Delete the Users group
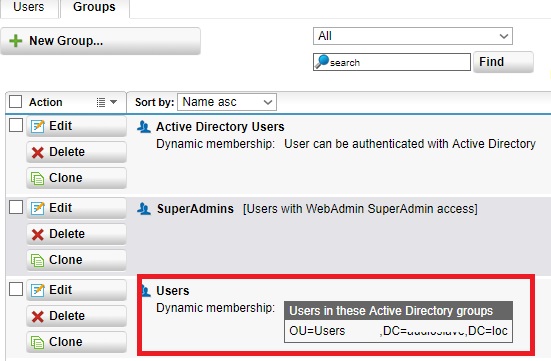 76,316
